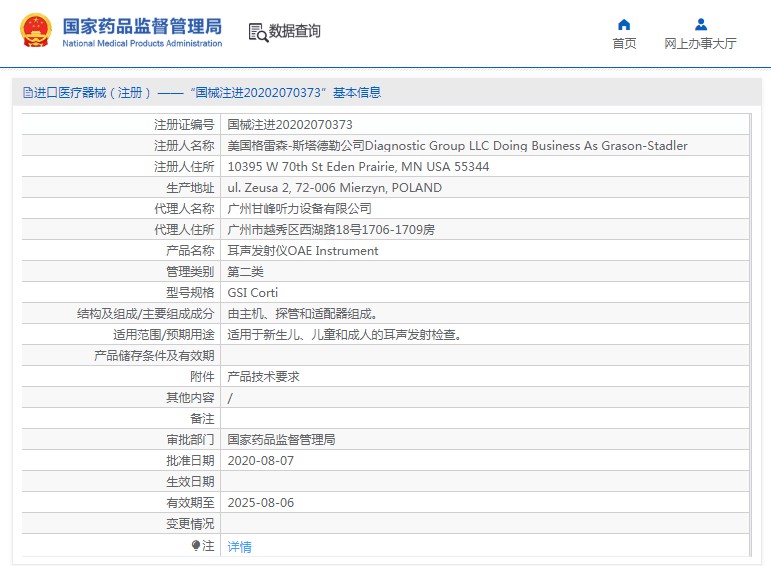Click the 结构及组成/主要组成成分 label
The image size is (771, 566).
pos(146,314)
